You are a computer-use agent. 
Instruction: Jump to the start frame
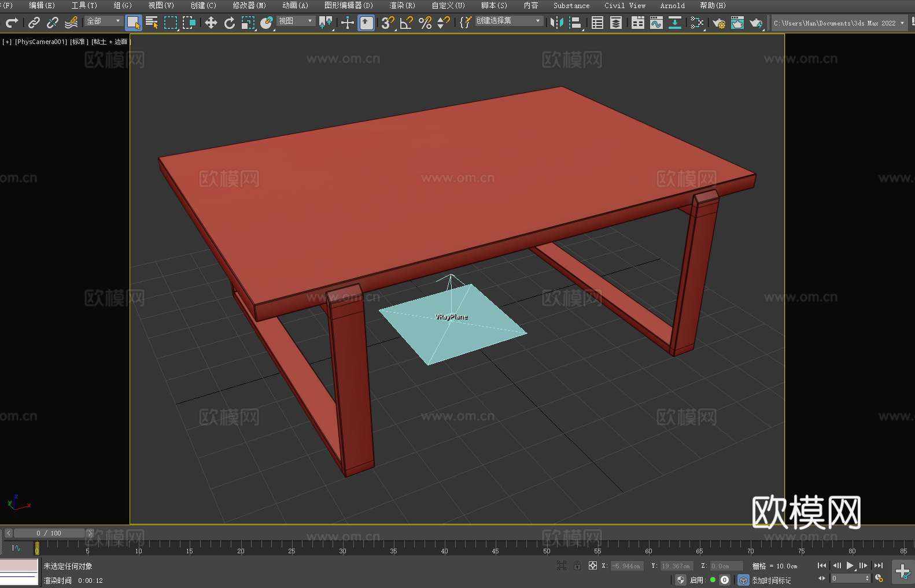(822, 565)
